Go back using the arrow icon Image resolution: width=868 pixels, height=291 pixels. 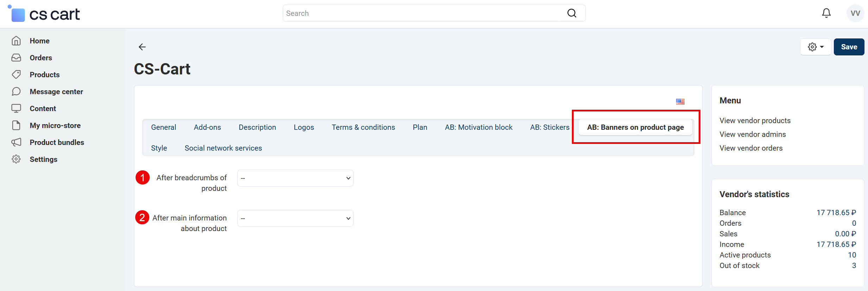142,47
